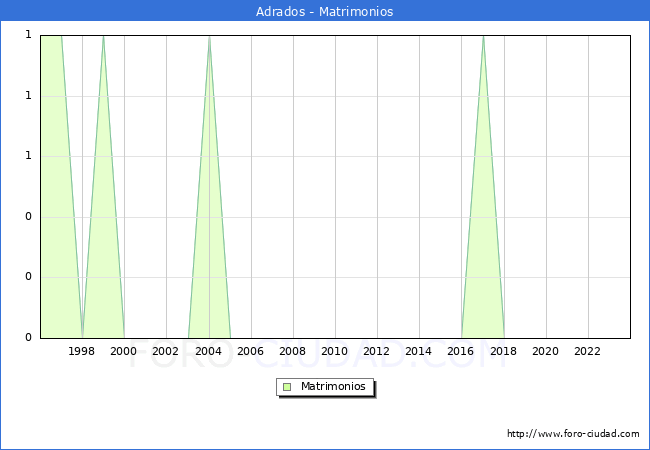Select the 2002 x-axis label

(x=165, y=351)
